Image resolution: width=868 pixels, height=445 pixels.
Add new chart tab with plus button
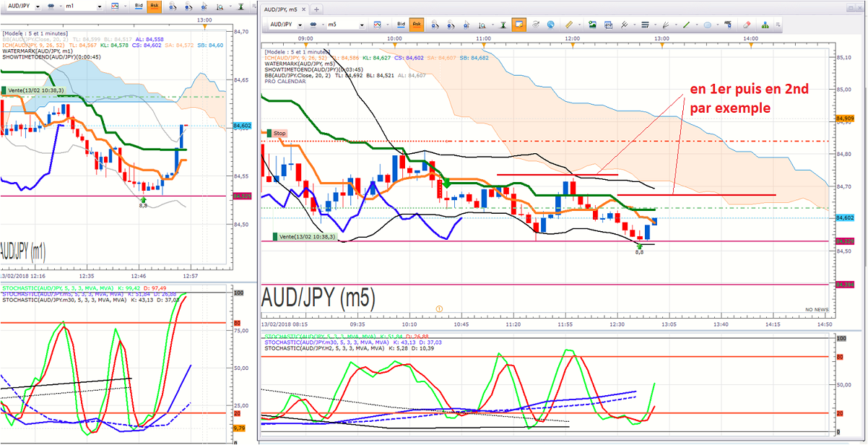pyautogui.click(x=316, y=9)
